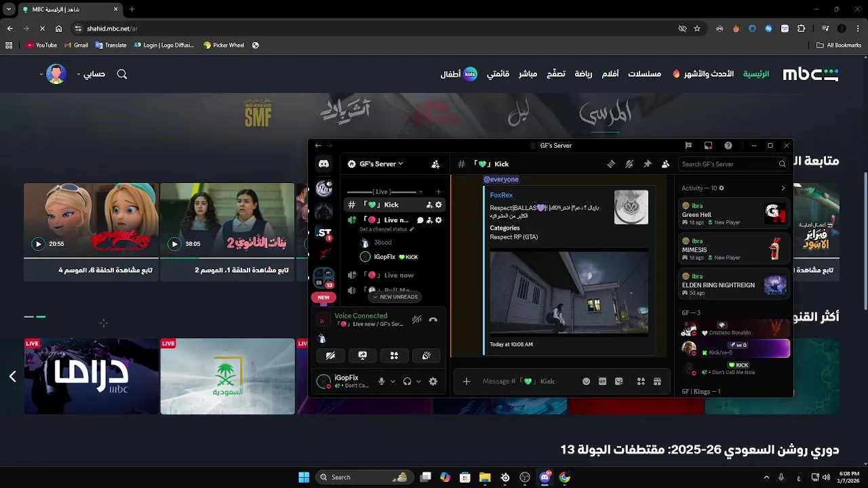The image size is (868, 488).
Task: Open the الأحدث والأشهر menu on Shahid
Action: (x=703, y=74)
